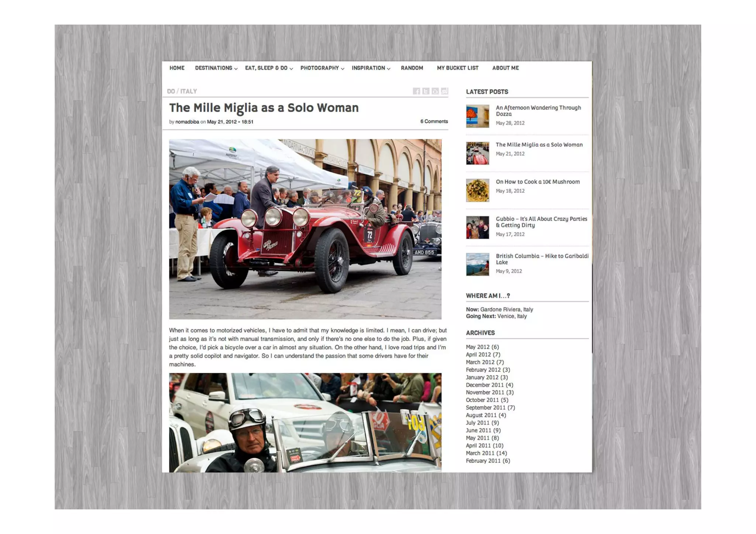Expand the Destinations menu chevron
Image resolution: width=756 pixels, height=534 pixels.
coord(236,69)
